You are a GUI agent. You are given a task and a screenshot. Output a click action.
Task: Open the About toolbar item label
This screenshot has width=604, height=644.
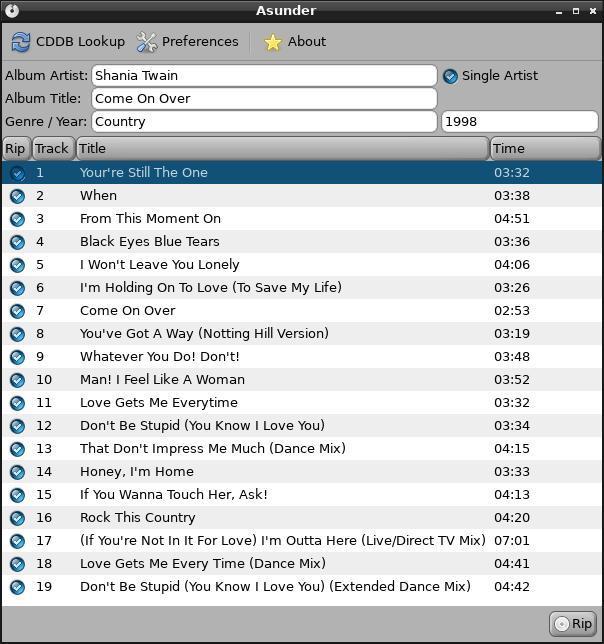[x=307, y=41]
